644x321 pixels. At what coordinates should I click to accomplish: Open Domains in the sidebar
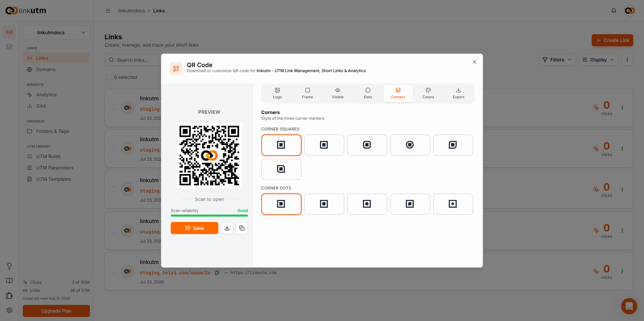click(56, 69)
